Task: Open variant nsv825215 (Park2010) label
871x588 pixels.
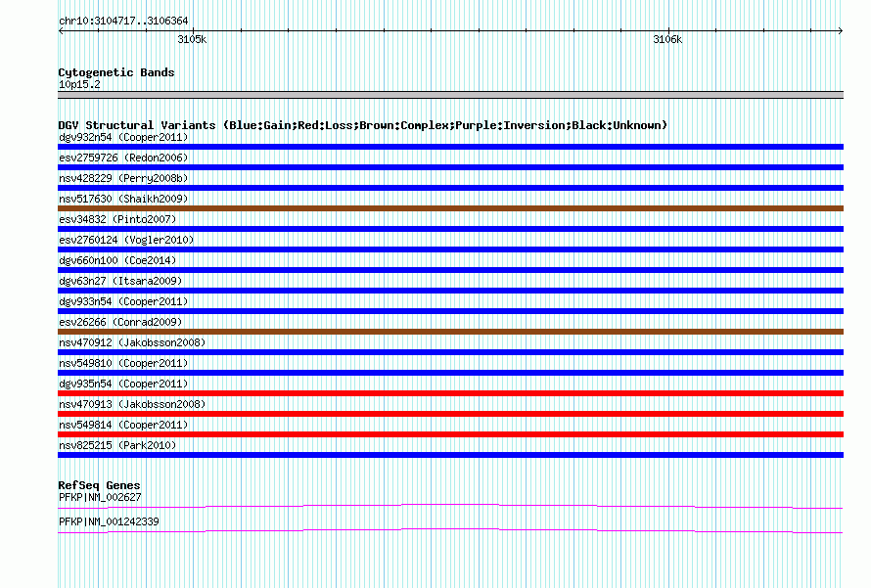Action: pyautogui.click(x=117, y=445)
